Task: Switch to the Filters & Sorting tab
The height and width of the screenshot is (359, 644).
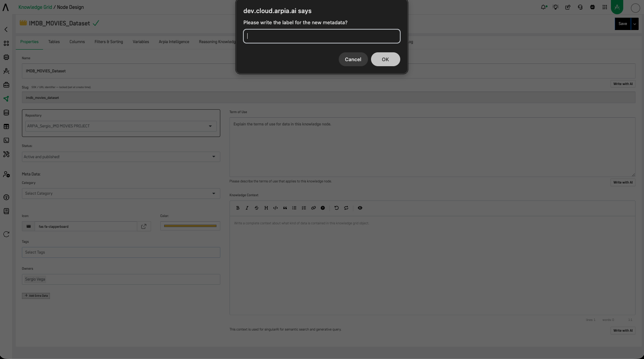Action: (109, 42)
